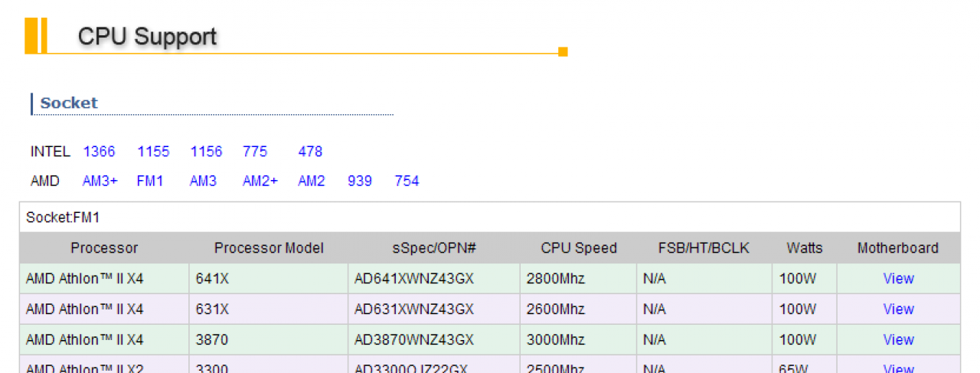Image resolution: width=980 pixels, height=373 pixels.
Task: View motherboards for the 631X processor
Action: point(898,309)
